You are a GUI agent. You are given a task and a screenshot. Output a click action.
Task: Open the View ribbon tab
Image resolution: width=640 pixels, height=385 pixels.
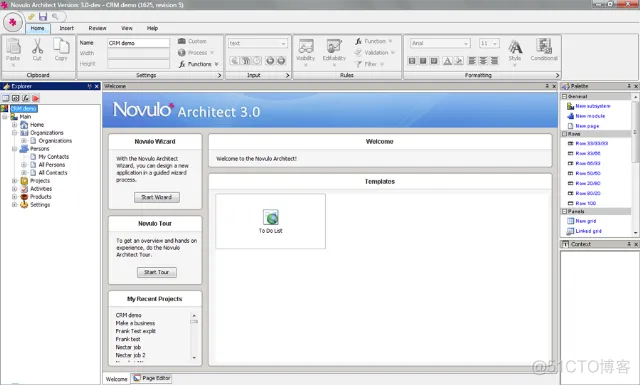click(127, 28)
